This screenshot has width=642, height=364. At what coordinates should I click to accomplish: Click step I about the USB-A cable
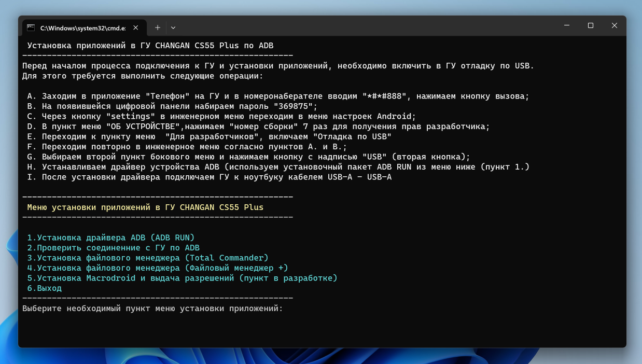click(x=209, y=177)
